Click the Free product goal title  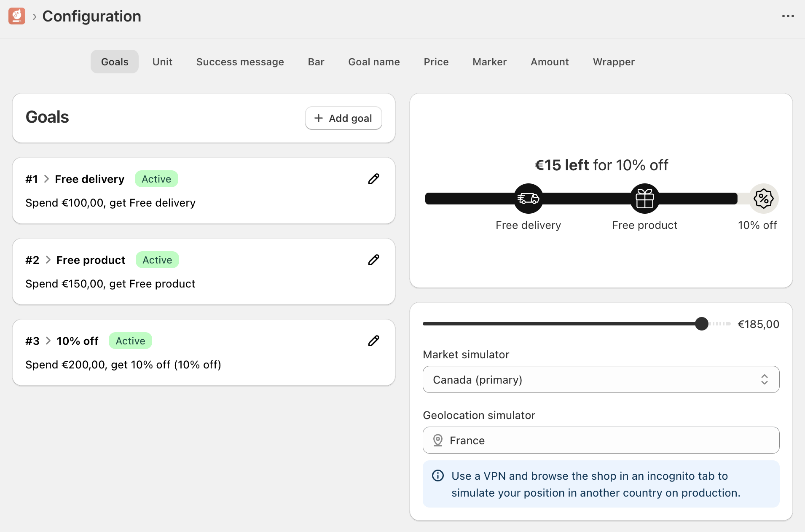point(91,260)
